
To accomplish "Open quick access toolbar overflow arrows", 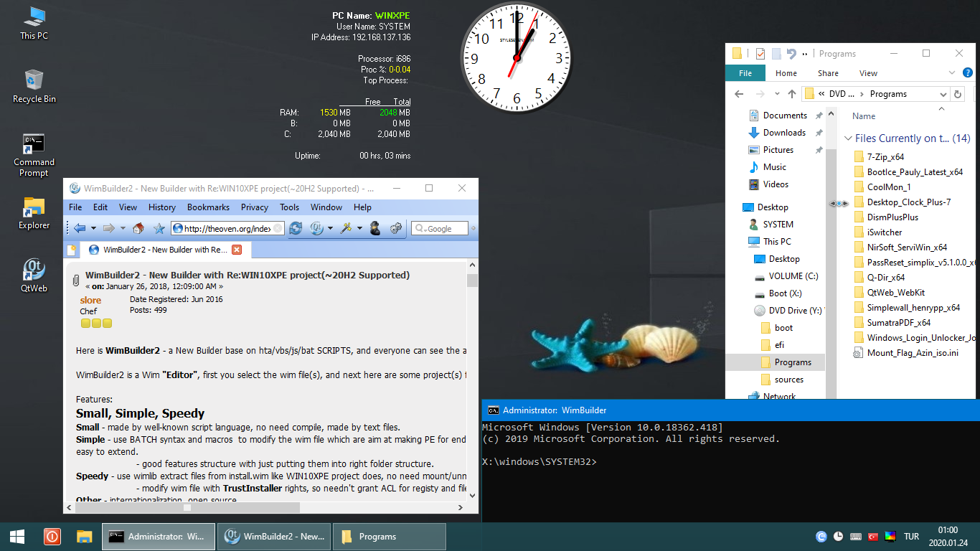I will [x=804, y=54].
